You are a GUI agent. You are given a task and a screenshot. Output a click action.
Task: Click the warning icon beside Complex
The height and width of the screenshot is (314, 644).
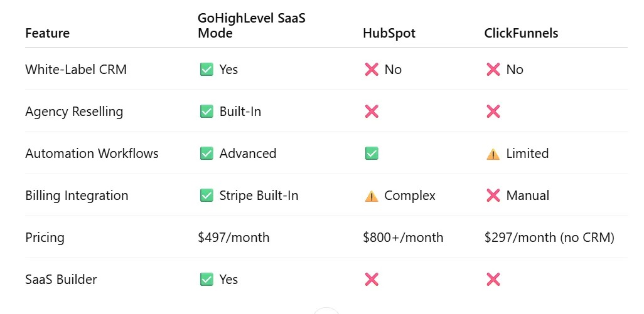371,196
